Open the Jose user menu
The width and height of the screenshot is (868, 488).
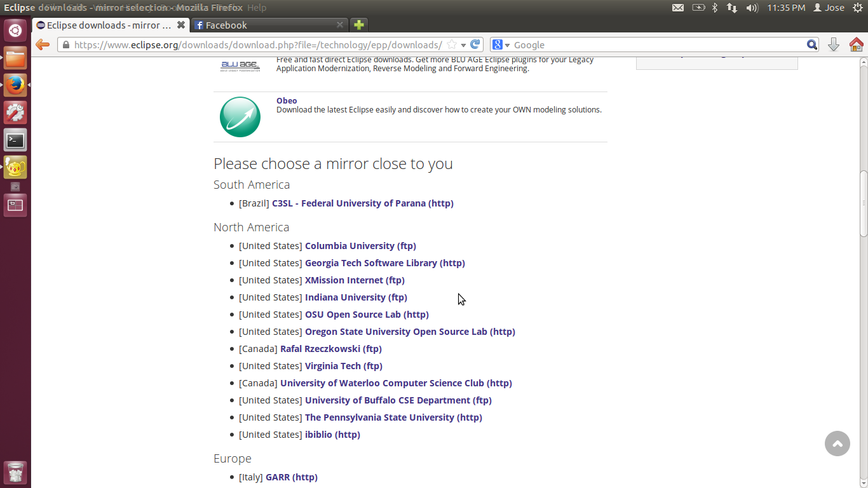click(829, 8)
